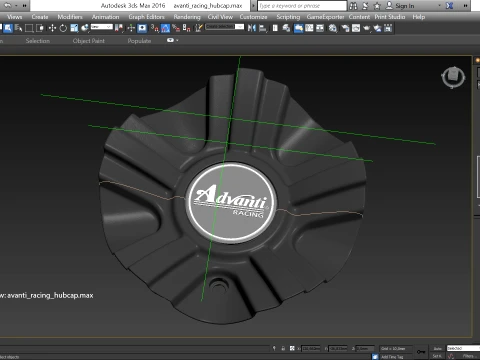This screenshot has height=360, width=480.
Task: Switch to the Selection ribbon tab
Action: tap(38, 41)
